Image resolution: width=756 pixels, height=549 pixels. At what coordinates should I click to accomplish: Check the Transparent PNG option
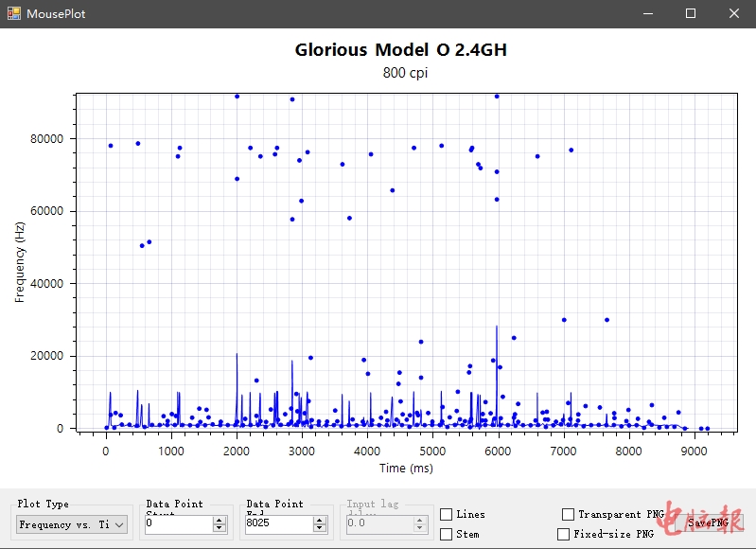tap(568, 514)
